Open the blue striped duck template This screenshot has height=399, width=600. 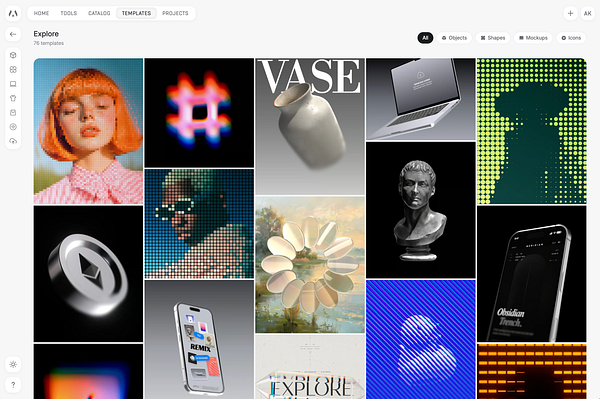pyautogui.click(x=421, y=339)
